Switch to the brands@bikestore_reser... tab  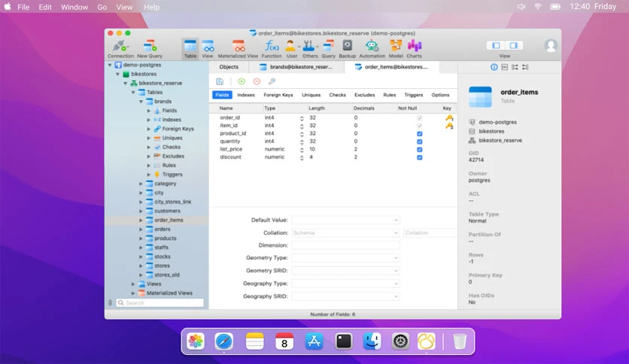(297, 67)
